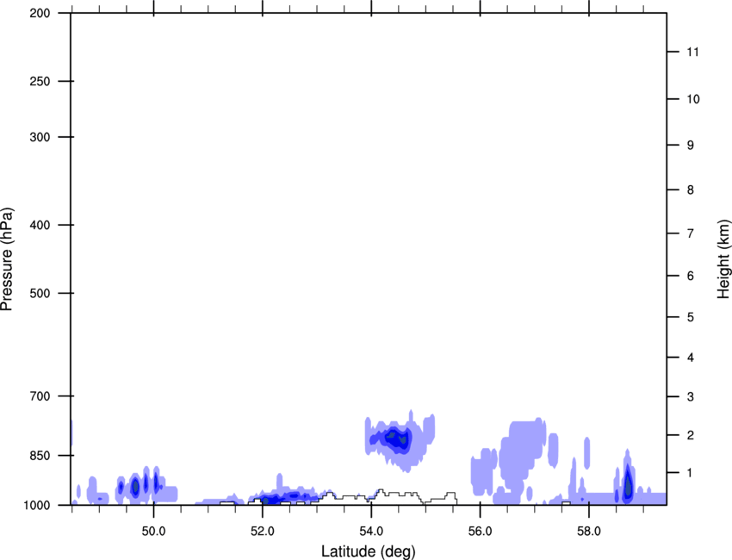Pick the 3 km height label
The height and width of the screenshot is (560, 732).
coord(691,397)
